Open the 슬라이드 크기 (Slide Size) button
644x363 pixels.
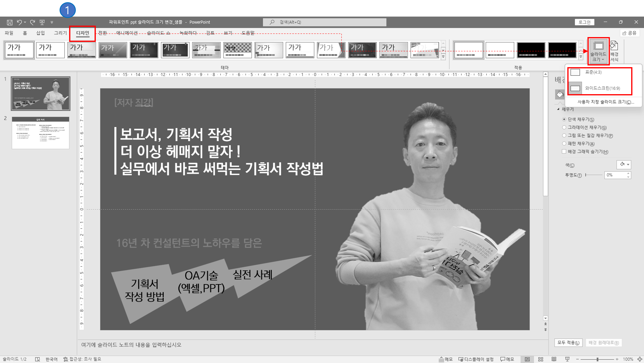(x=598, y=51)
